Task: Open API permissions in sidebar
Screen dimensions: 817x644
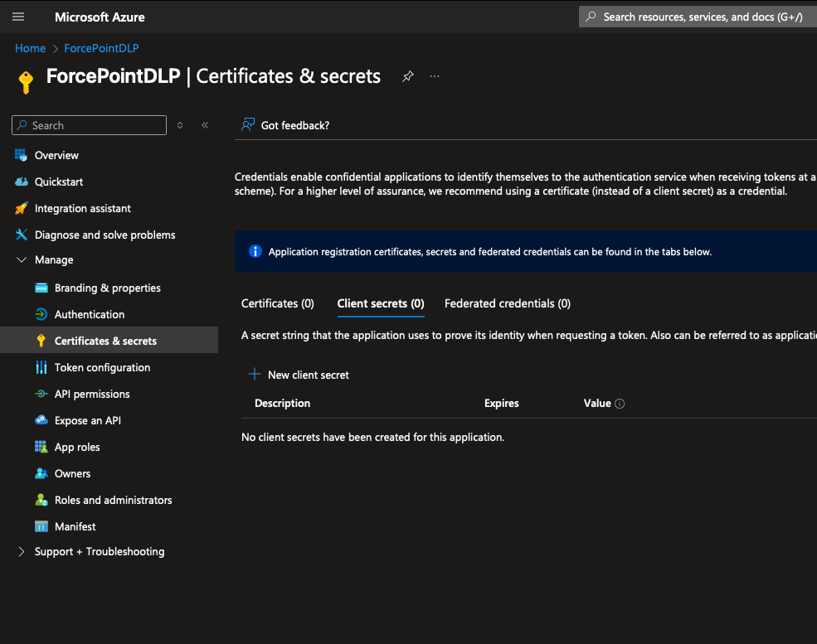Action: 92,394
